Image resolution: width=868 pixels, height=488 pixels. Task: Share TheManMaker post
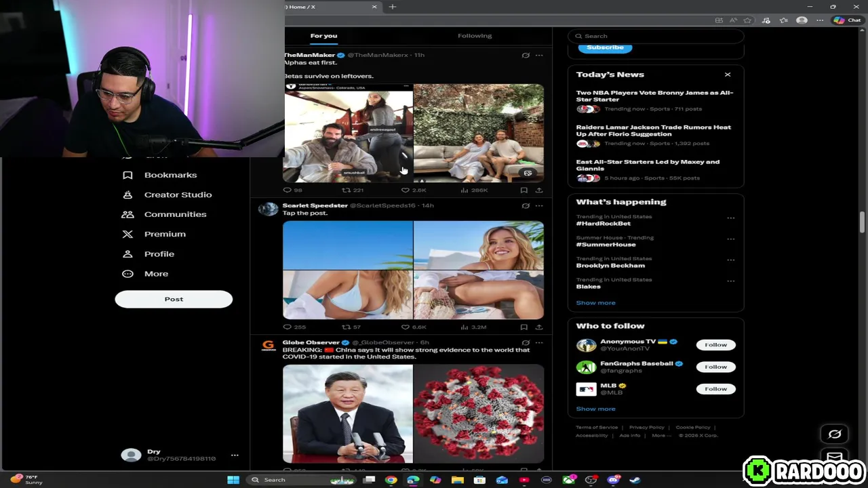point(539,190)
